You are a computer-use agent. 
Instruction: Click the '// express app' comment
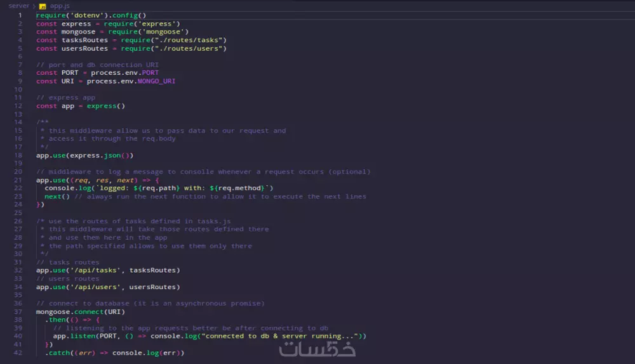[66, 98]
